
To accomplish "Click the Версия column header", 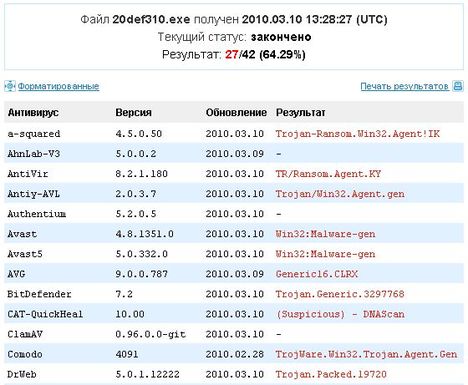I will click(133, 112).
